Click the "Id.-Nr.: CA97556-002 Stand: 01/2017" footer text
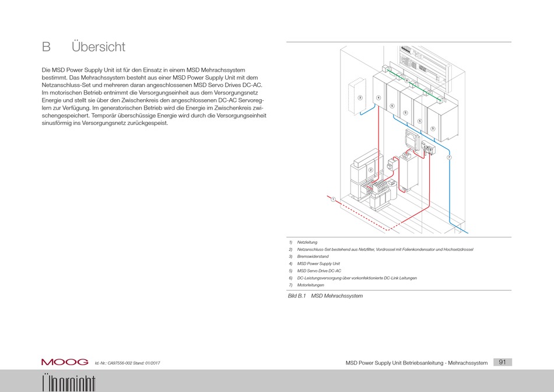Image resolution: width=554 pixels, height=392 pixels. [x=127, y=363]
